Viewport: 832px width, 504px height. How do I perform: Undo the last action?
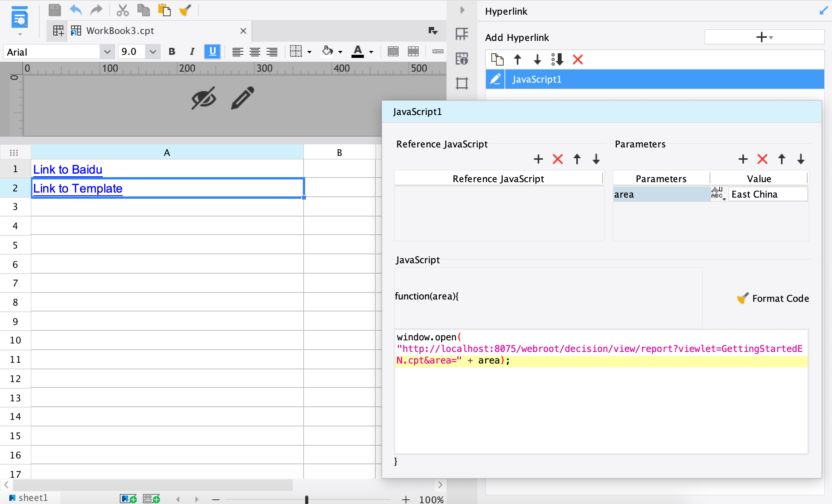[x=76, y=10]
